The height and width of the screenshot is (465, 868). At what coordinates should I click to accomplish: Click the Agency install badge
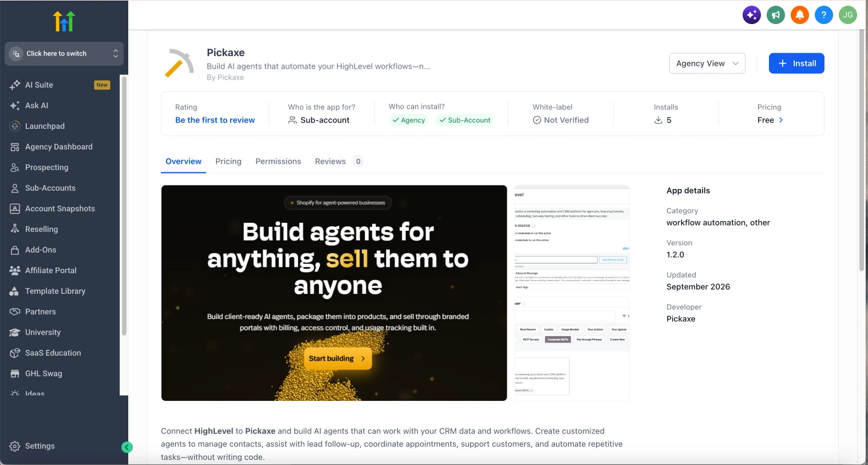409,120
